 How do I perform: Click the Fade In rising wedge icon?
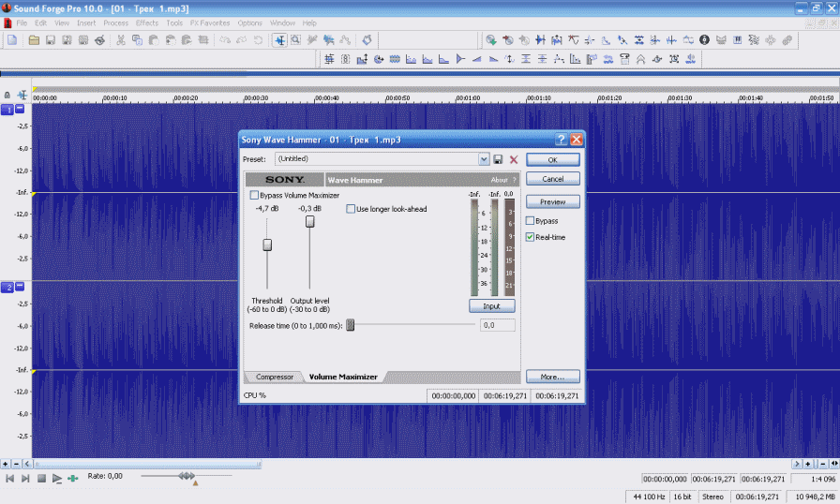click(477, 59)
